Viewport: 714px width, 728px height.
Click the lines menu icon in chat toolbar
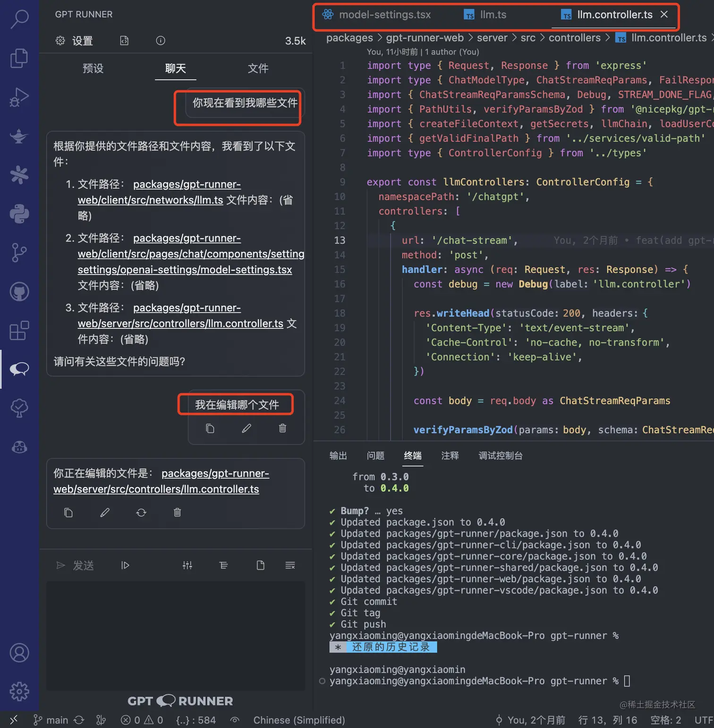[x=290, y=565]
